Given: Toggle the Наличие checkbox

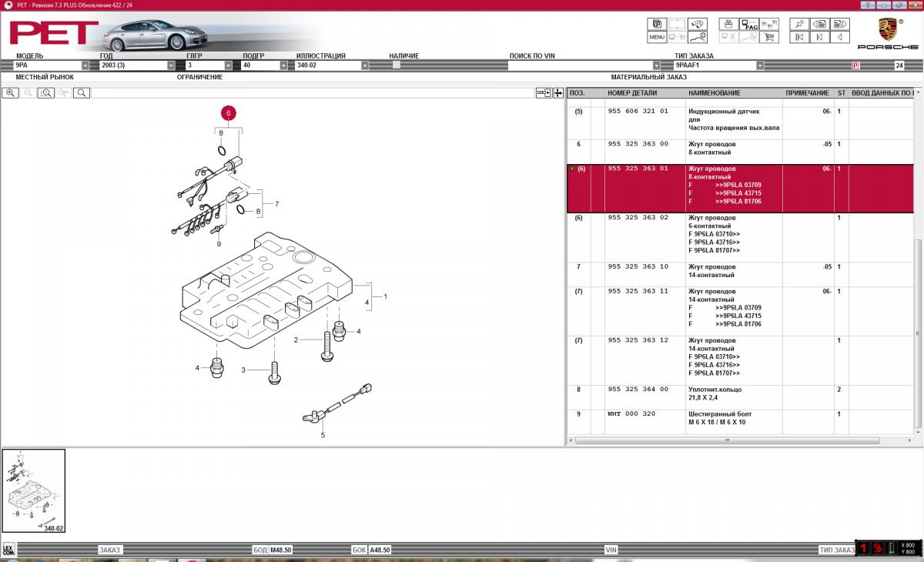Looking at the screenshot, I should 396,65.
